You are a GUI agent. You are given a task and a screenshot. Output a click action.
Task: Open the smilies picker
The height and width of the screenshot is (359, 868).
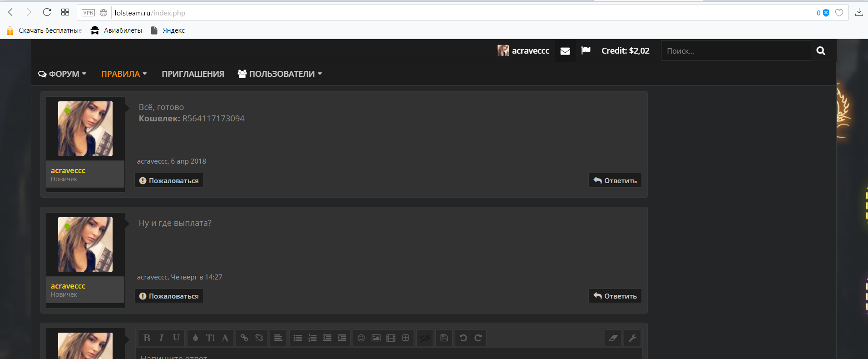point(361,338)
